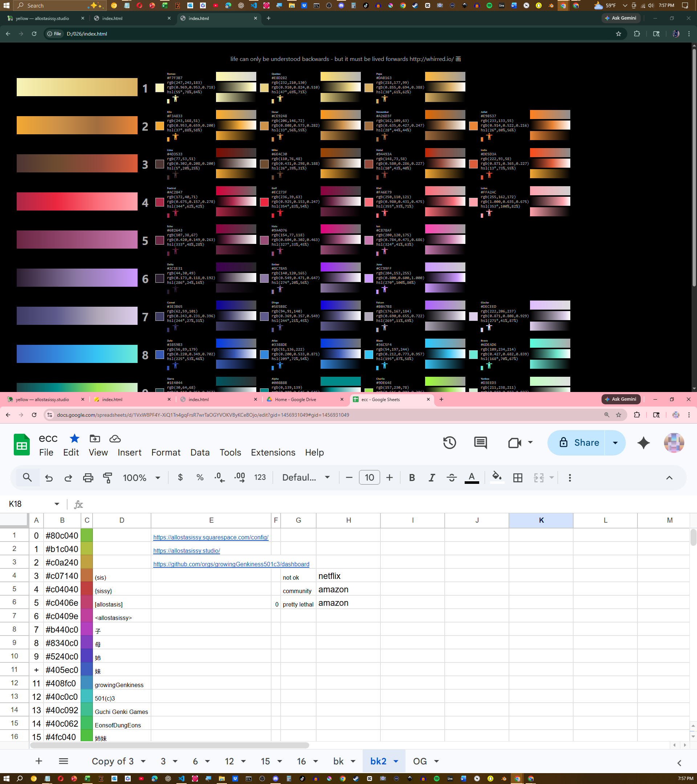The image size is (697, 784).
Task: Open the comments icon in Sheets header
Action: [480, 442]
